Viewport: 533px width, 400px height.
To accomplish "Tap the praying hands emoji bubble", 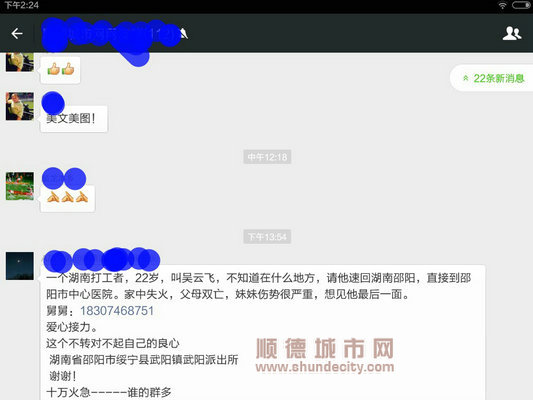I will [68, 198].
